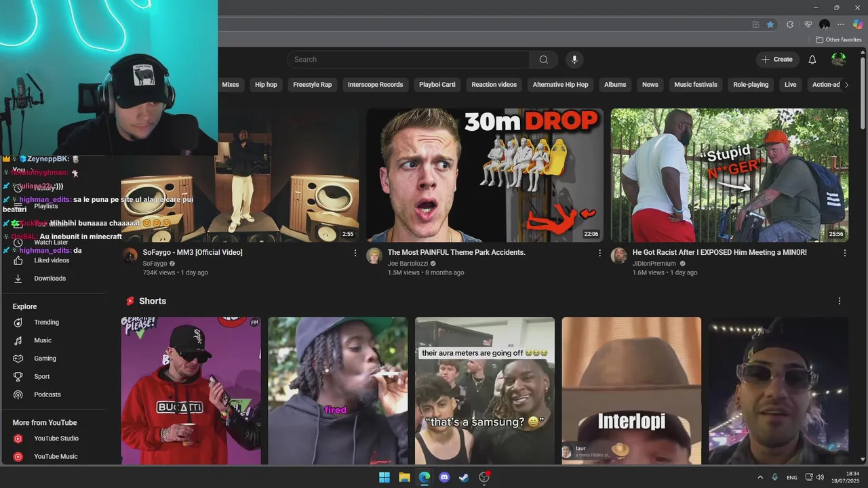The height and width of the screenshot is (488, 868).
Task: Open Discord from the taskbar
Action: [x=444, y=477]
